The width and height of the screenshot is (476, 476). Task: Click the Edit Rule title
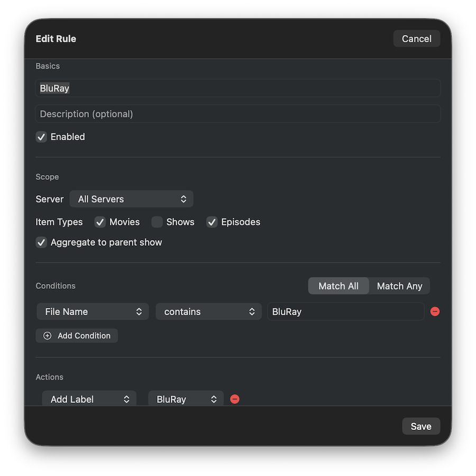[56, 39]
